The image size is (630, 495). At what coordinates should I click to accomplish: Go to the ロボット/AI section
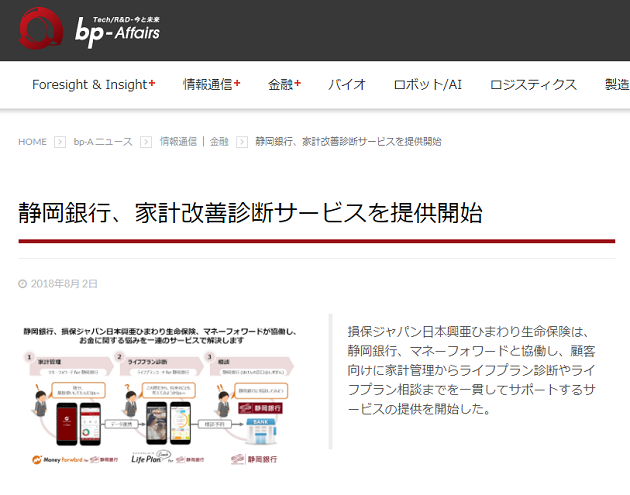tap(427, 85)
